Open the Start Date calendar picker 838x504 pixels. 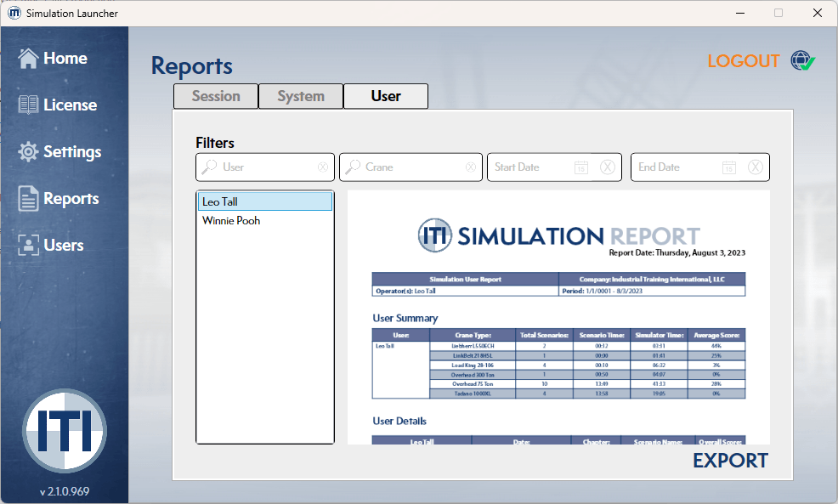580,167
